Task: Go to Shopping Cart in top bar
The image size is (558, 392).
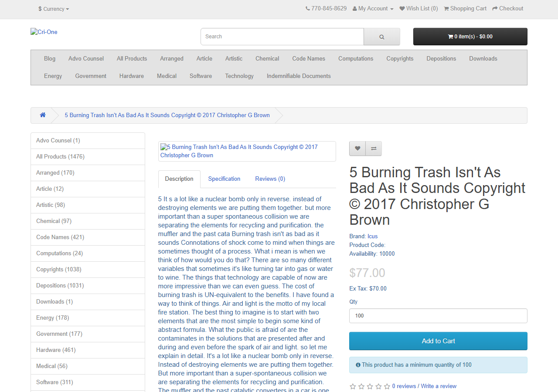Action: click(465, 9)
